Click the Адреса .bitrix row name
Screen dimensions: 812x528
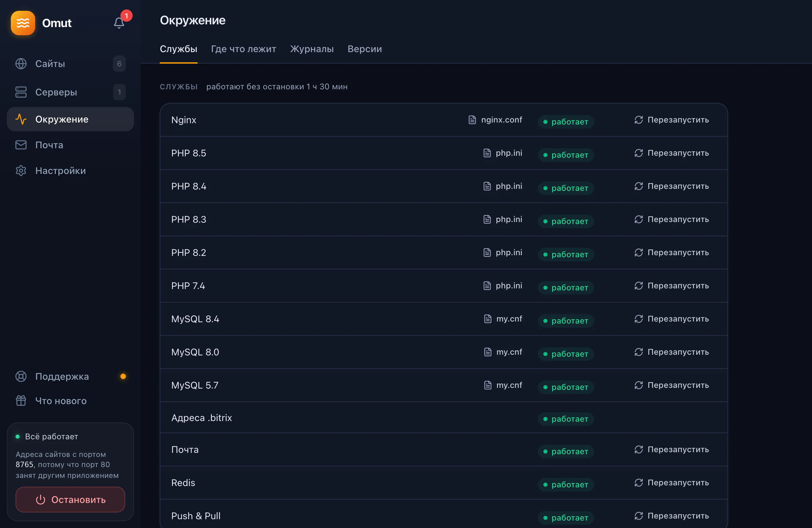(x=202, y=418)
